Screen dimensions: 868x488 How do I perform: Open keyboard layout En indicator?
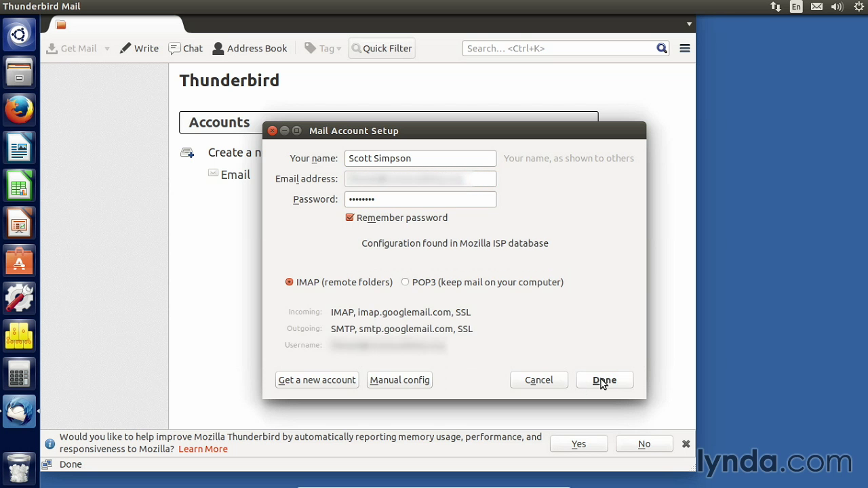[x=796, y=6]
